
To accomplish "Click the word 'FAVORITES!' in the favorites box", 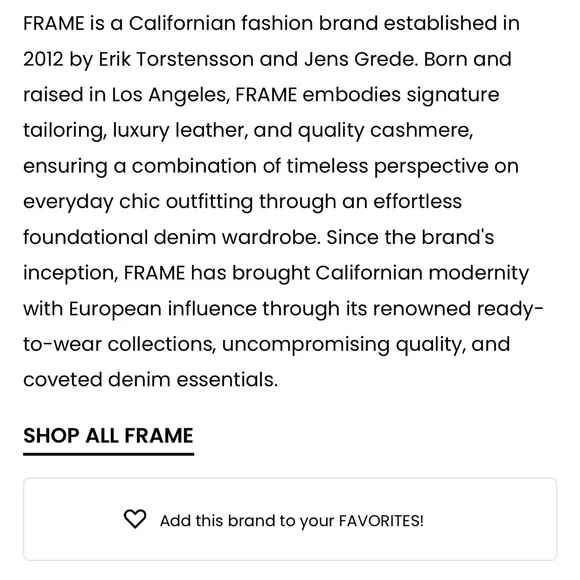I will pos(381,521).
